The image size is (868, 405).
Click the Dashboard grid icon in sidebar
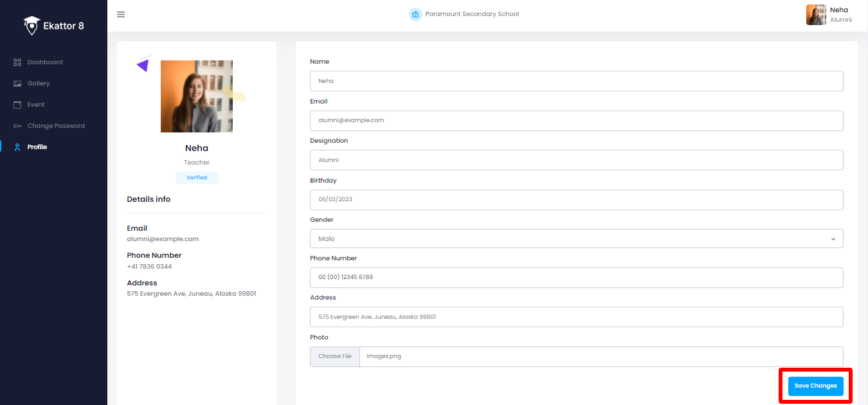point(17,62)
